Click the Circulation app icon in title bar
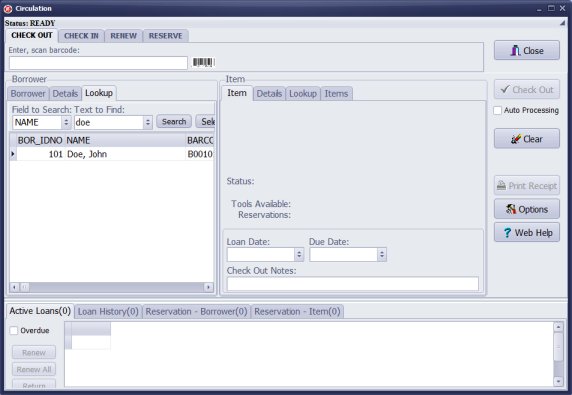The height and width of the screenshot is (395, 572). pyautogui.click(x=8, y=8)
